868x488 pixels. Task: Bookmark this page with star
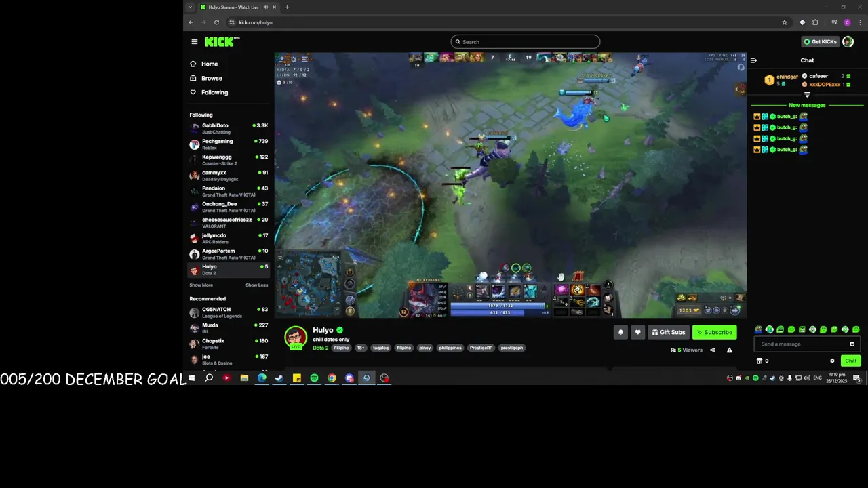[785, 22]
